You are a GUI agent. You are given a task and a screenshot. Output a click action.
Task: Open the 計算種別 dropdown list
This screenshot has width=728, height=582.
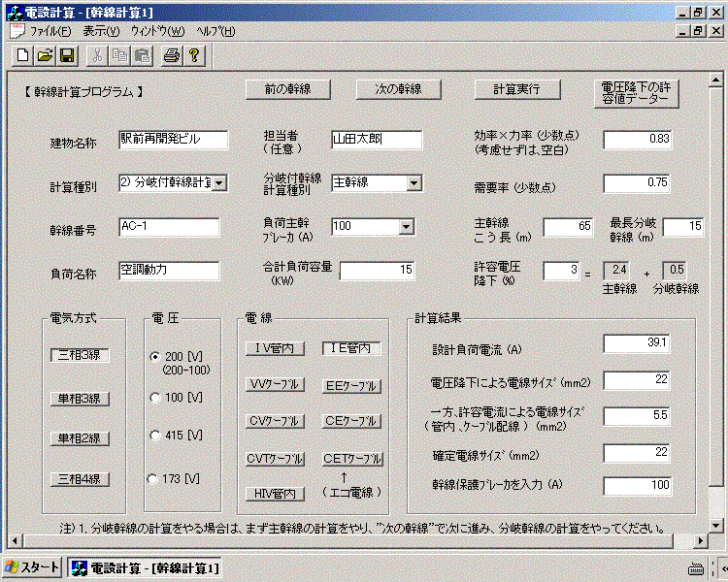219,182
